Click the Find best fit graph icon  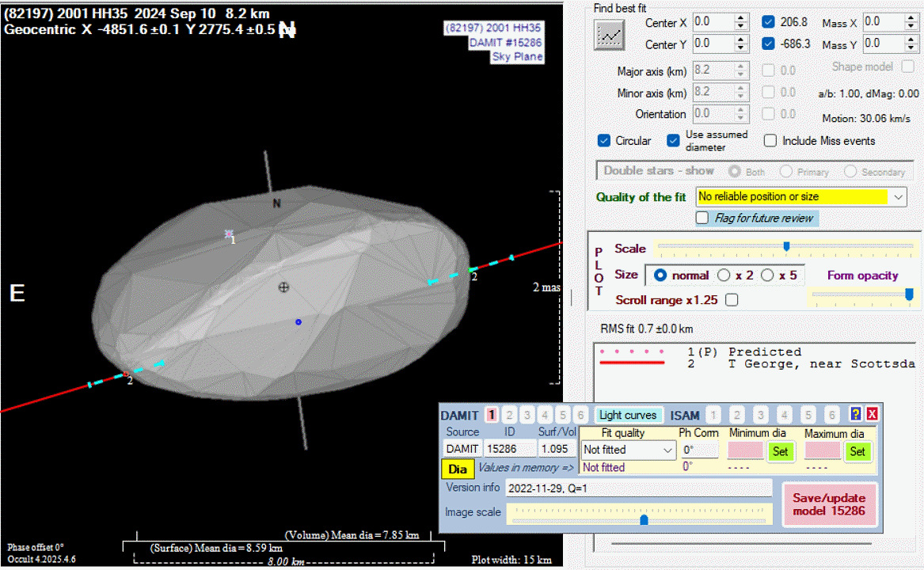[x=610, y=34]
